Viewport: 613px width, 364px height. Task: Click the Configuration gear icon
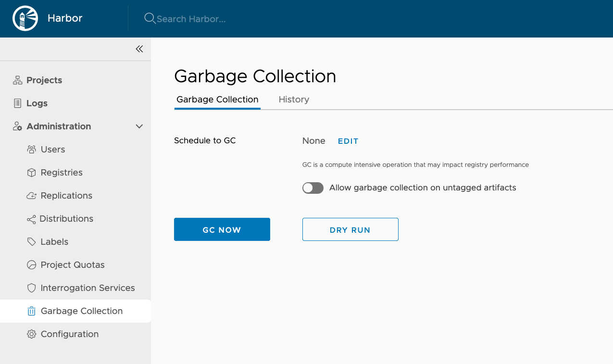(x=31, y=334)
